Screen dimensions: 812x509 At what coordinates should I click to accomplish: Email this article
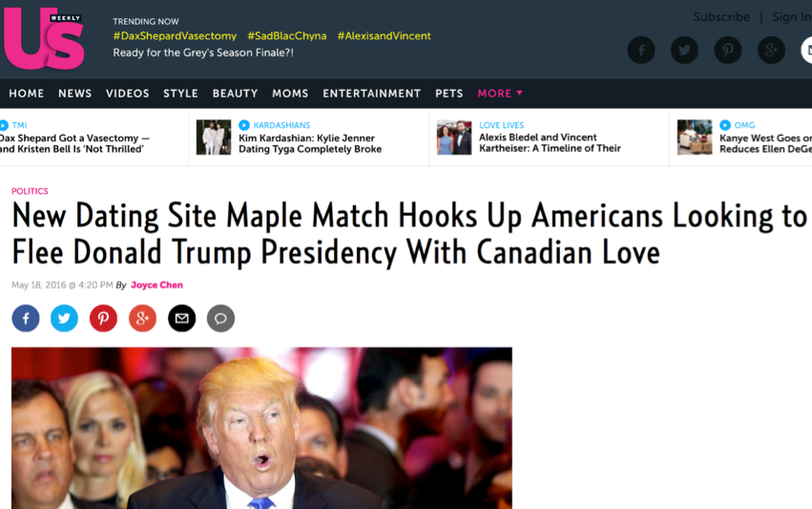[x=181, y=318]
